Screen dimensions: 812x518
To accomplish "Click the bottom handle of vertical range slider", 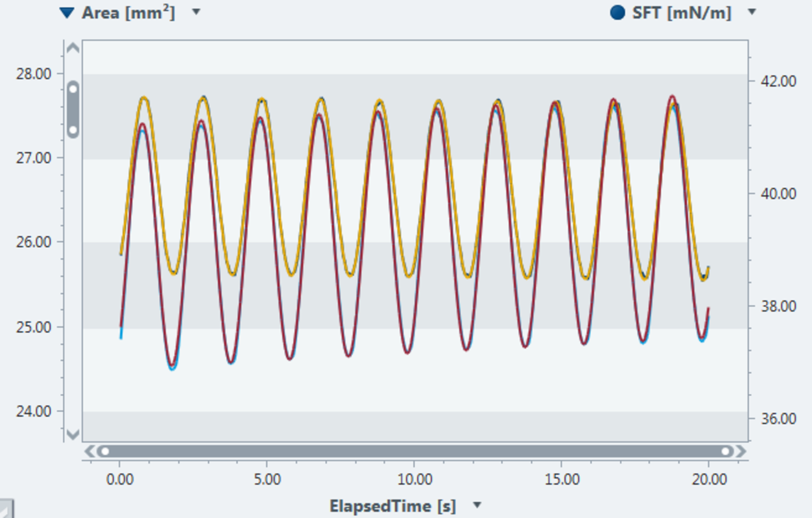I will (x=73, y=130).
